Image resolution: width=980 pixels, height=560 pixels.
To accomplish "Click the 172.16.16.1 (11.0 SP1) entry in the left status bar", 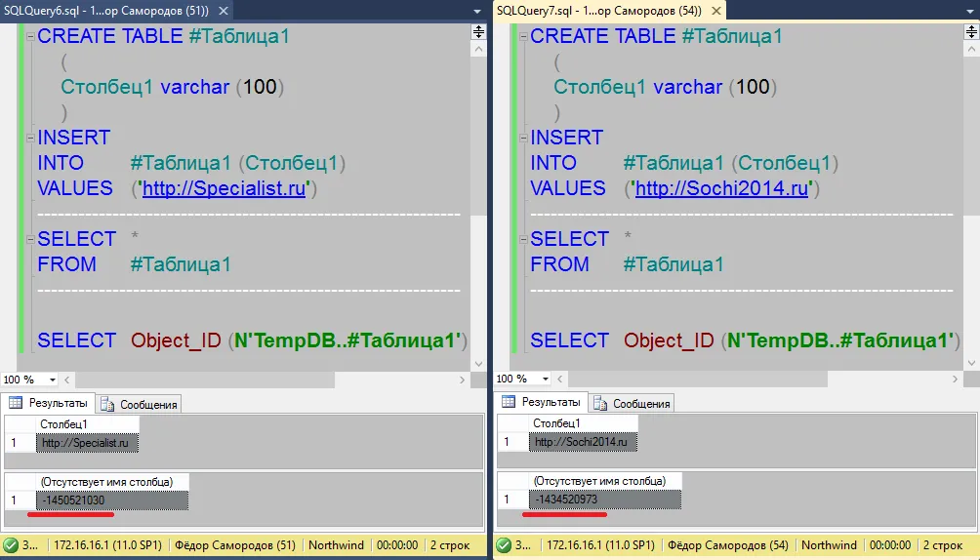I will click(107, 545).
